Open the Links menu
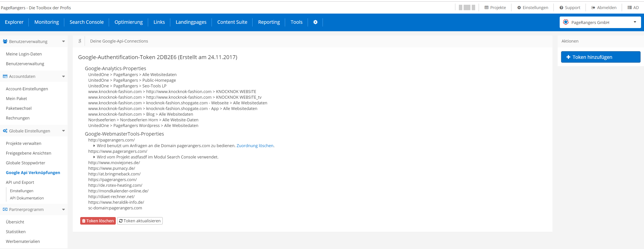 tap(159, 22)
